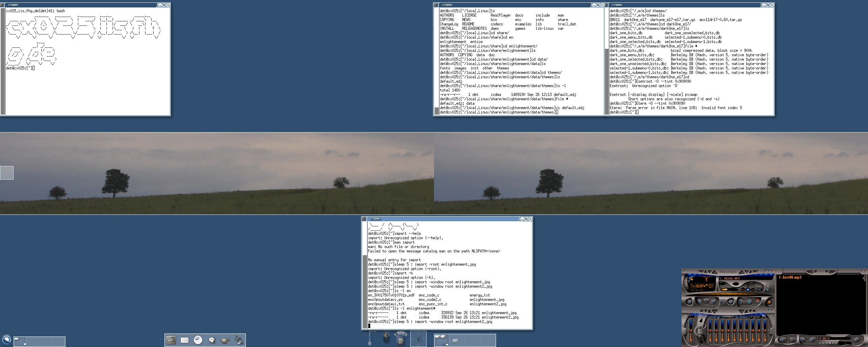The image size is (868, 347).
Task: Switch to first desktop in left pager
Action: coord(20,341)
